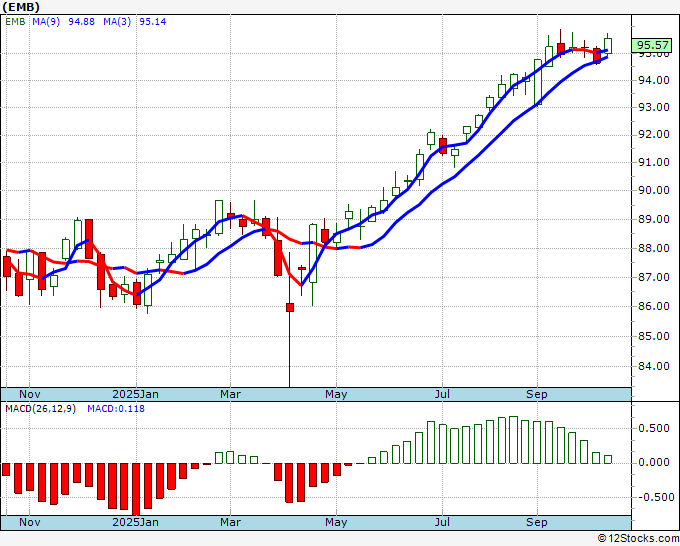Click the 85.00 price axis label

(654, 337)
